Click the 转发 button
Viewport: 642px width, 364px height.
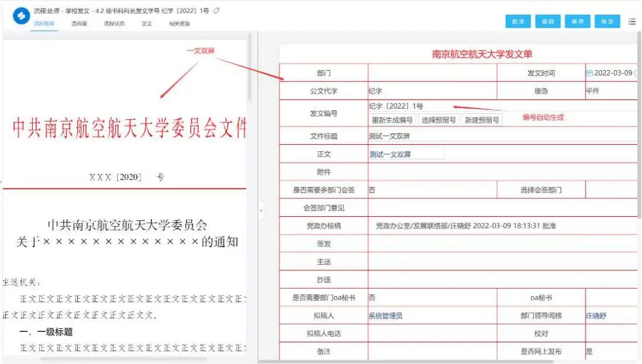point(607,22)
